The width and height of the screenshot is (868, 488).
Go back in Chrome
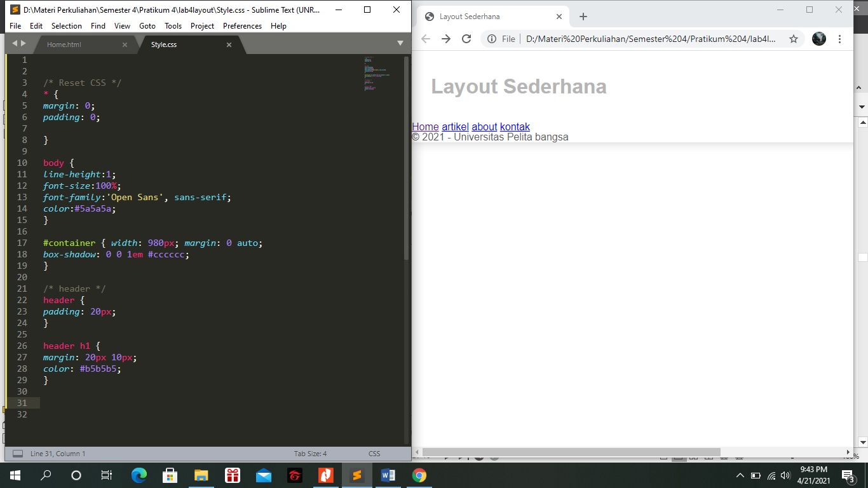426,39
